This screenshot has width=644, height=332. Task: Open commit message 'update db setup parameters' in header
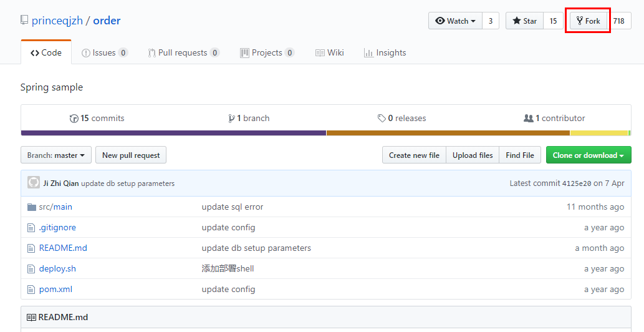click(x=128, y=183)
